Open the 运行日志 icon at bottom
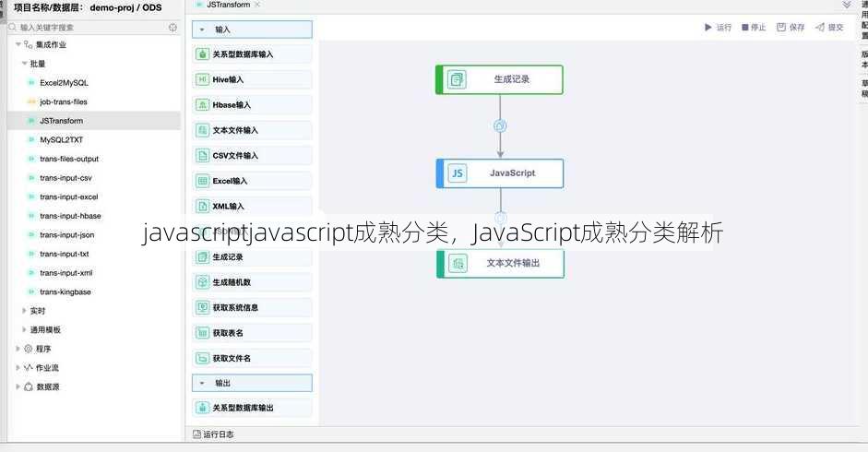This screenshot has height=452, width=868. pos(196,434)
